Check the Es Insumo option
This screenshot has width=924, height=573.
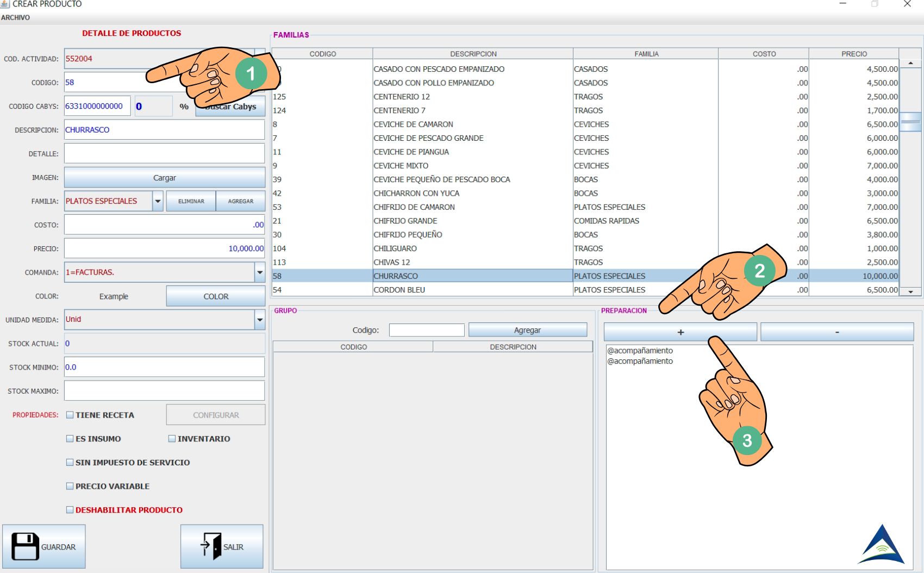pyautogui.click(x=70, y=439)
